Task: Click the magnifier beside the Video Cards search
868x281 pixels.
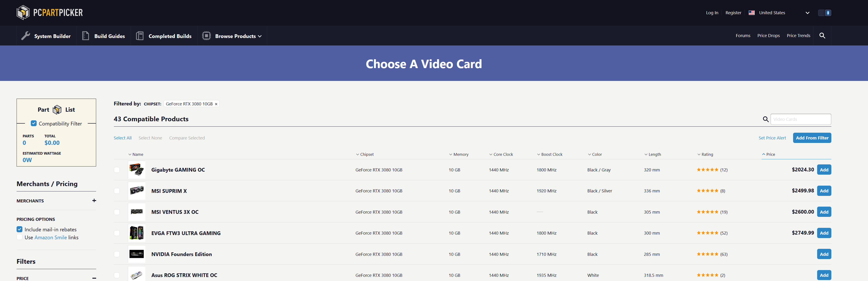Action: coord(766,119)
